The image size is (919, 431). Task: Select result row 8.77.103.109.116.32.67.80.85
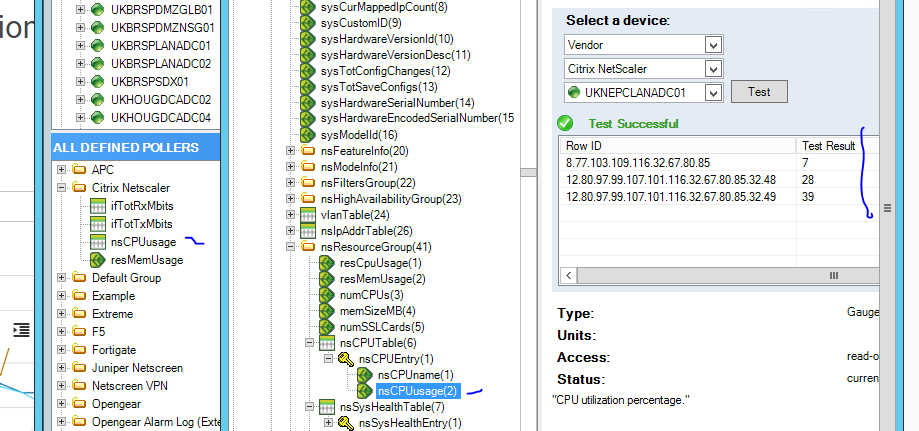pos(719,163)
